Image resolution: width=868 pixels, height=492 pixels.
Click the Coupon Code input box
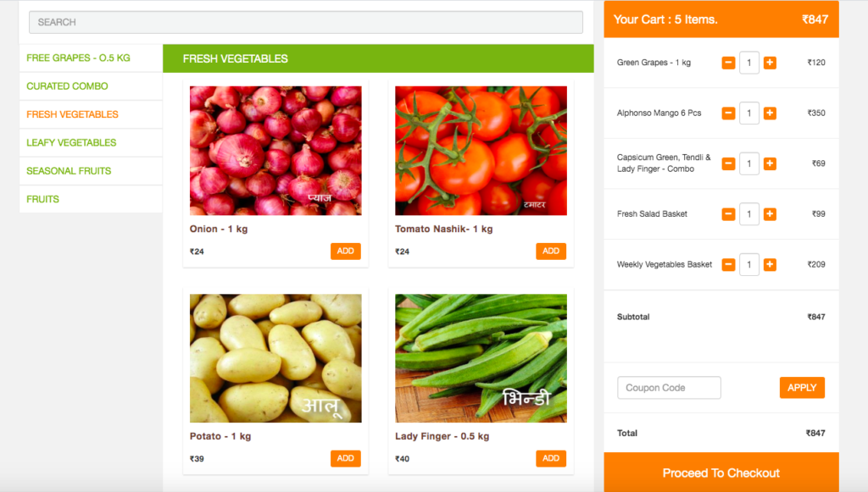click(x=669, y=388)
